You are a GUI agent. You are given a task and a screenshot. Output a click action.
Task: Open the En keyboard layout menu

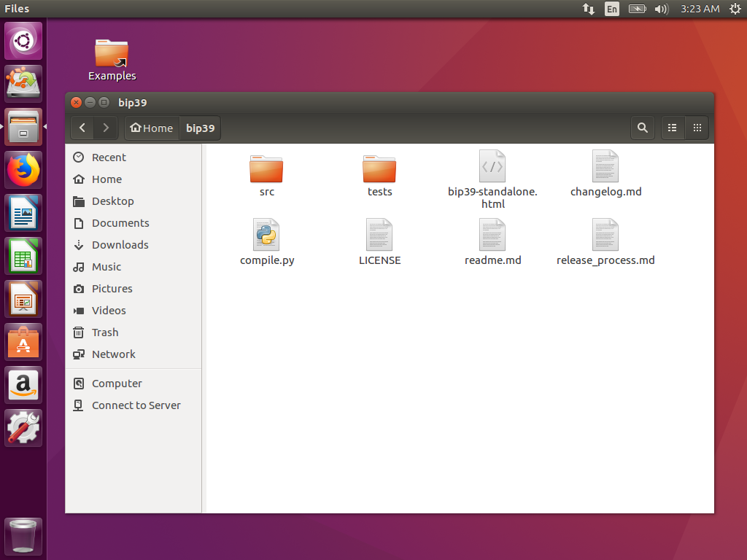point(612,9)
